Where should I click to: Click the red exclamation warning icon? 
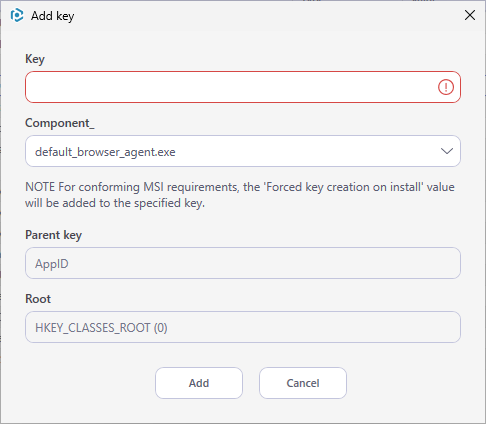tap(446, 87)
